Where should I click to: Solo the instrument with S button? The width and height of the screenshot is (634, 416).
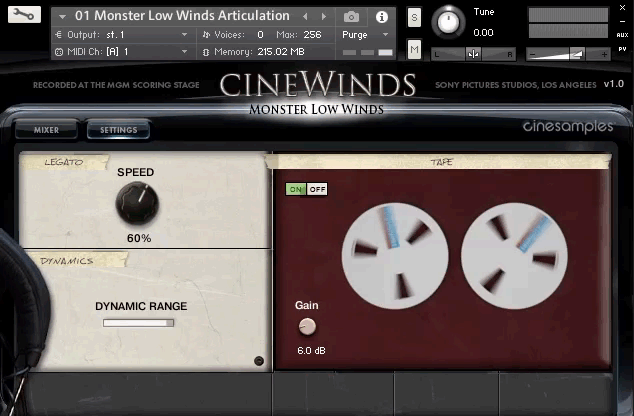[x=414, y=17]
